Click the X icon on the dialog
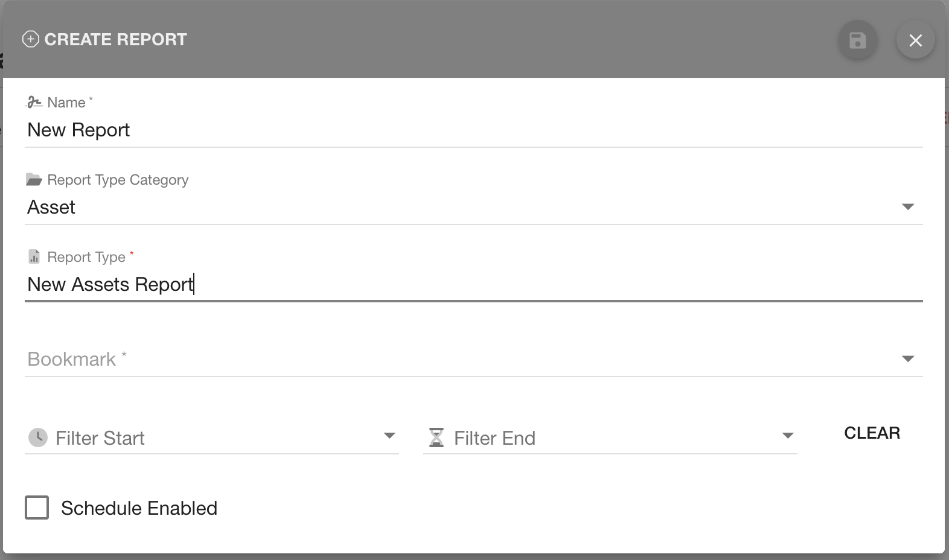 [915, 40]
